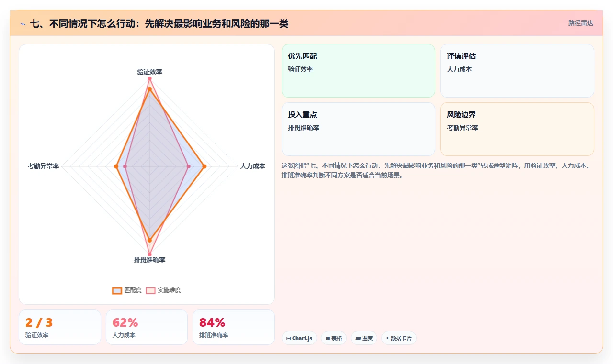Click the 2 / 3 验证效率 stat card
The height and width of the screenshot is (364, 613).
point(60,327)
